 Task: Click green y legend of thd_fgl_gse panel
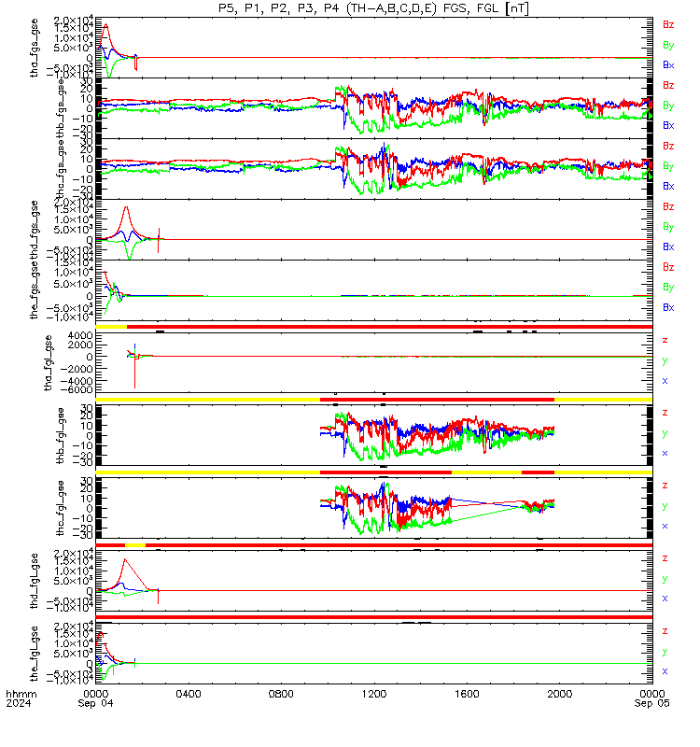click(x=665, y=579)
